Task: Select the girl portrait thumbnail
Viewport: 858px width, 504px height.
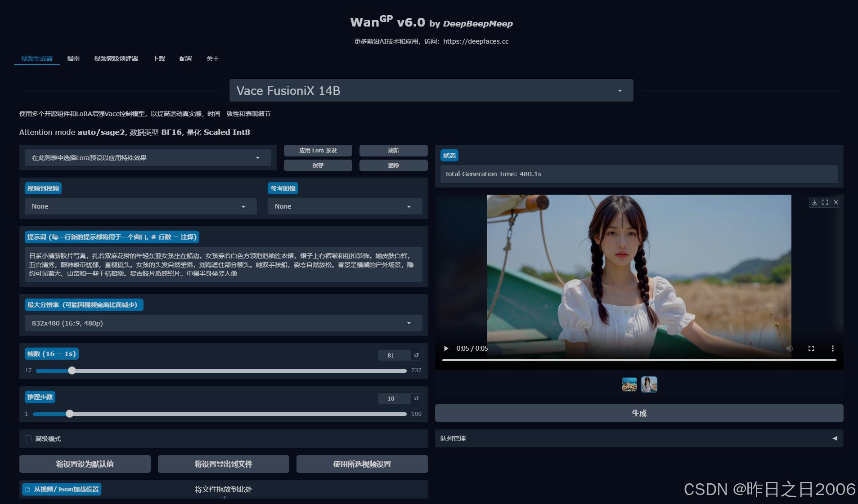Action: coord(649,384)
